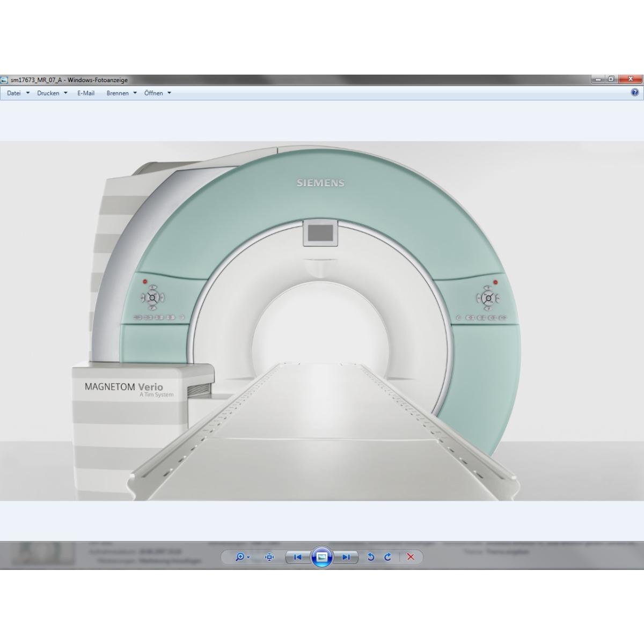Viewport: 644px width, 644px height.
Task: Open the blue help question mark
Action: click(x=635, y=92)
